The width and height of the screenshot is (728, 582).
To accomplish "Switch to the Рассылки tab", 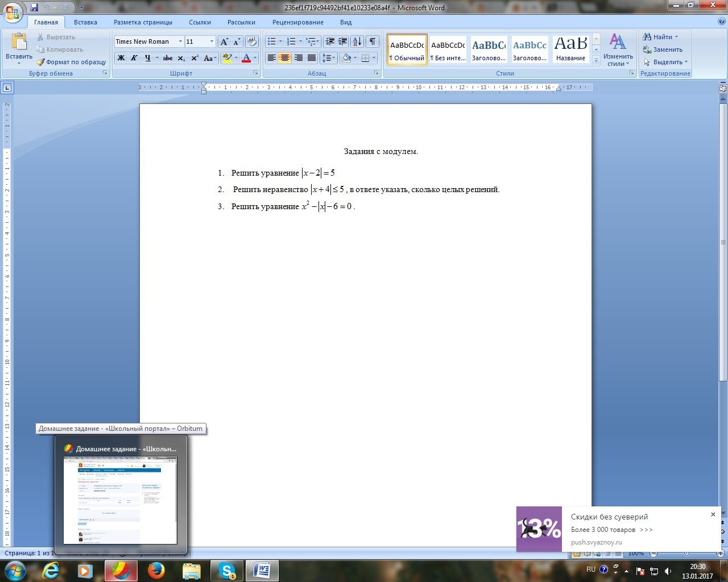I will (241, 22).
